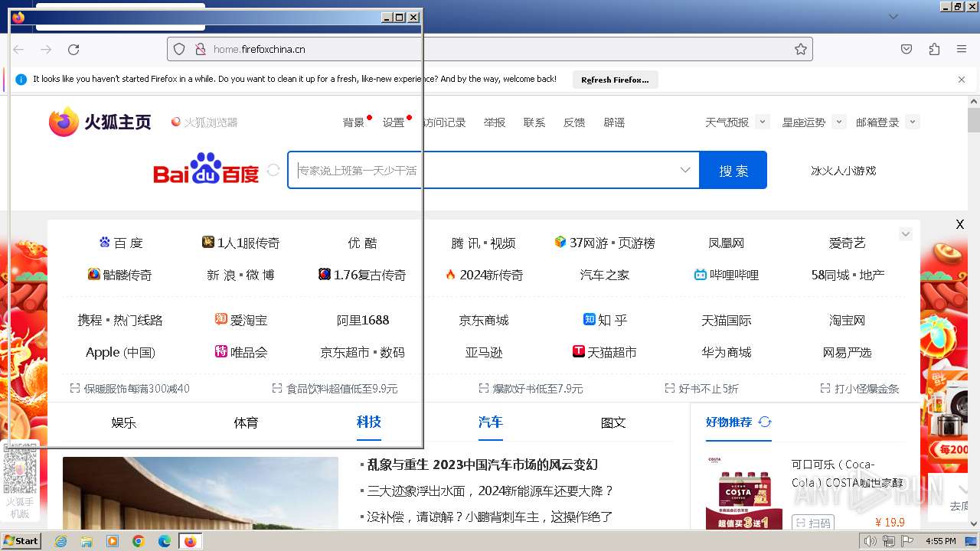Switch to the 科技 news tab

tap(368, 422)
